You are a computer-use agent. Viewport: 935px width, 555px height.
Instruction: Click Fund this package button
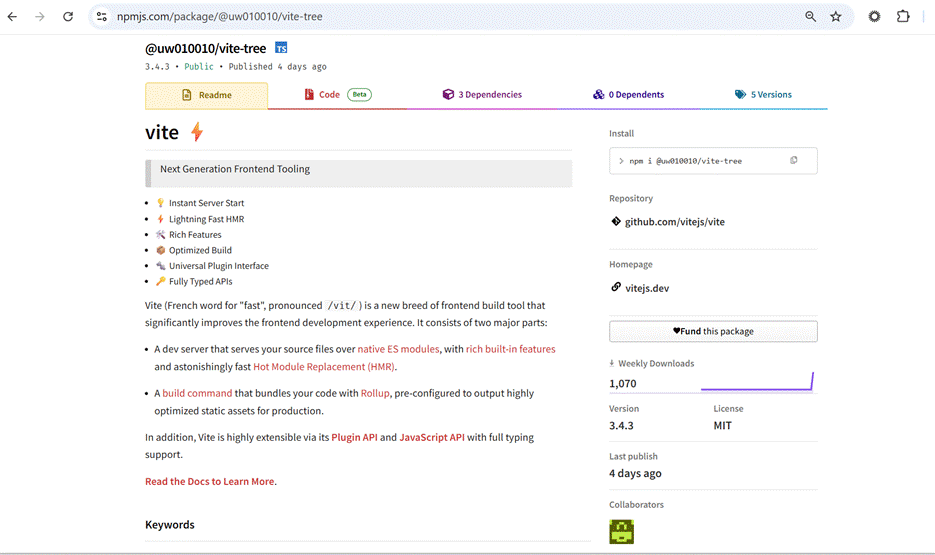[x=713, y=331]
